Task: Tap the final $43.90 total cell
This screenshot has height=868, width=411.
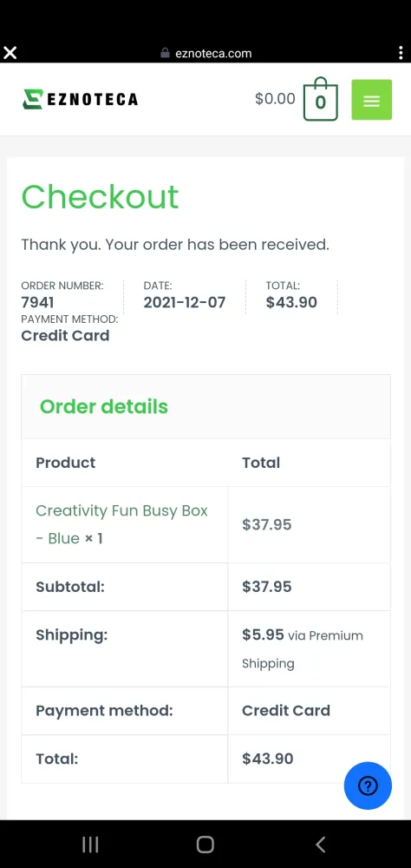Action: point(309,759)
